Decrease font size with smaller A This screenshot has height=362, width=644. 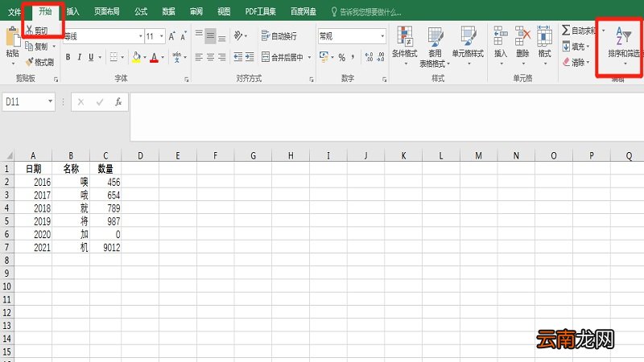click(x=184, y=36)
